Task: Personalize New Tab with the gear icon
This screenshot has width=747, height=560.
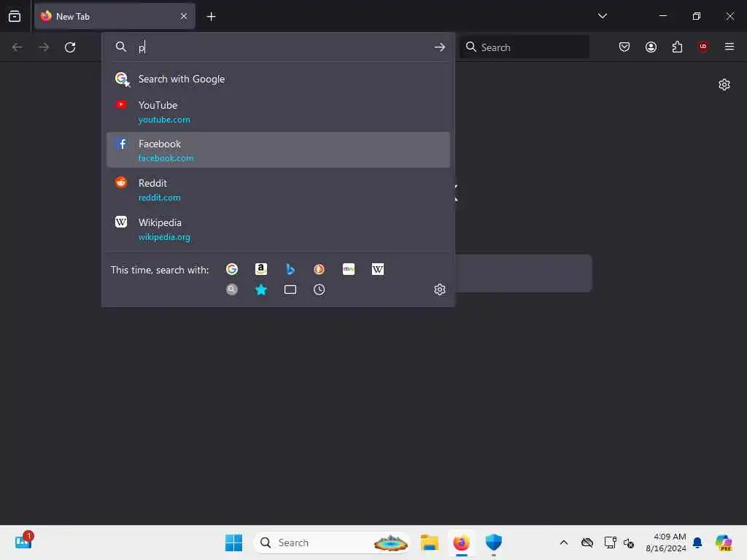Action: click(x=724, y=85)
